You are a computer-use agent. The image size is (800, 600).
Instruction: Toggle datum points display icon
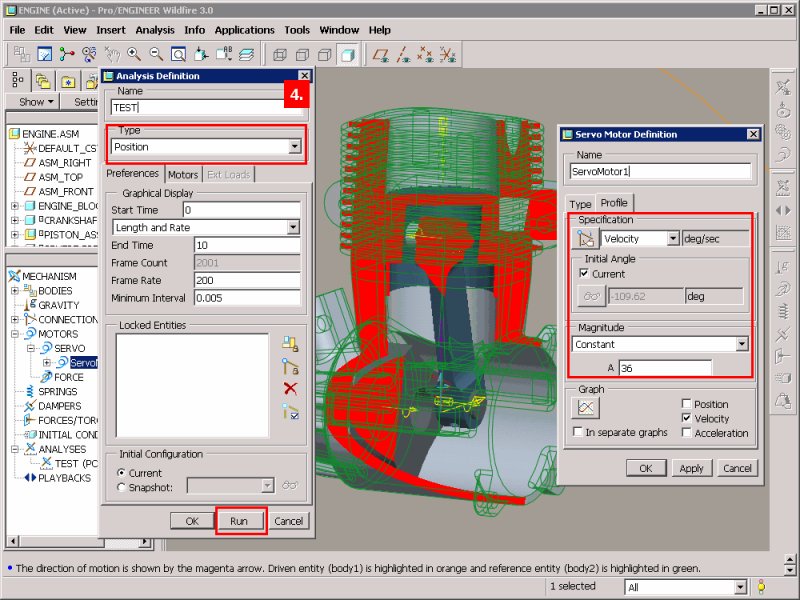pyautogui.click(x=425, y=54)
